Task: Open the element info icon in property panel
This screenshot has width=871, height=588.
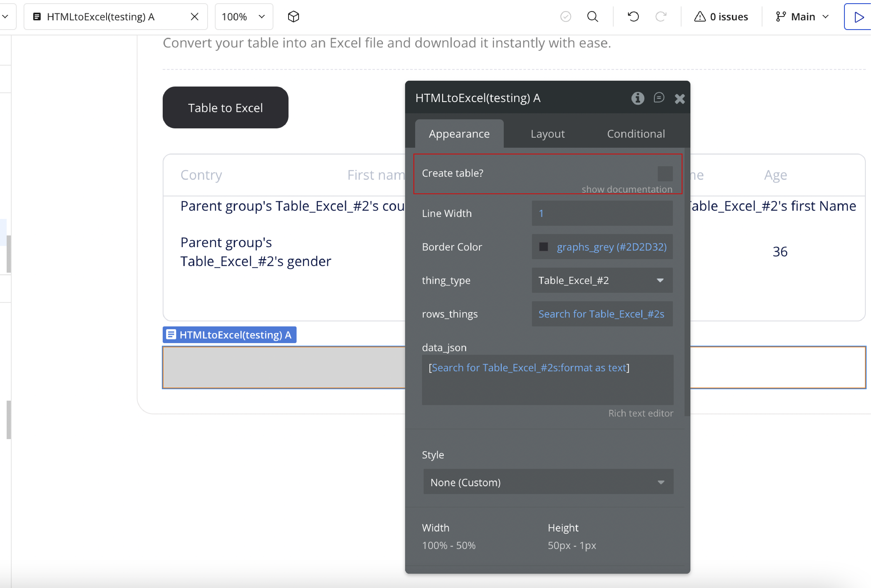Action: (x=637, y=98)
